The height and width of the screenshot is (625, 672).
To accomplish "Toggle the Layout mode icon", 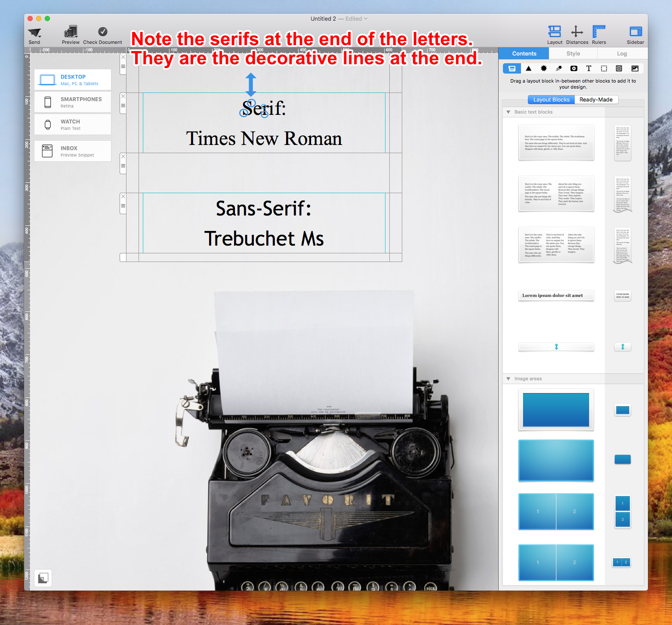I will pos(555,31).
